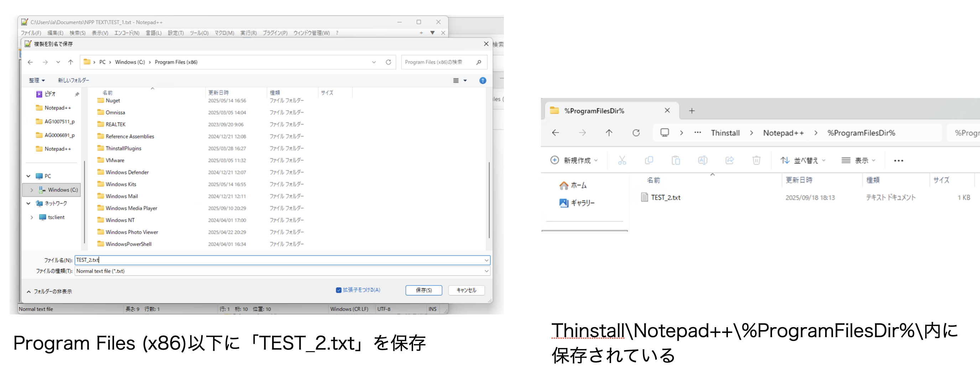Select the Cut icon in Explorer toolbar
This screenshot has width=980, height=390.
tap(622, 160)
